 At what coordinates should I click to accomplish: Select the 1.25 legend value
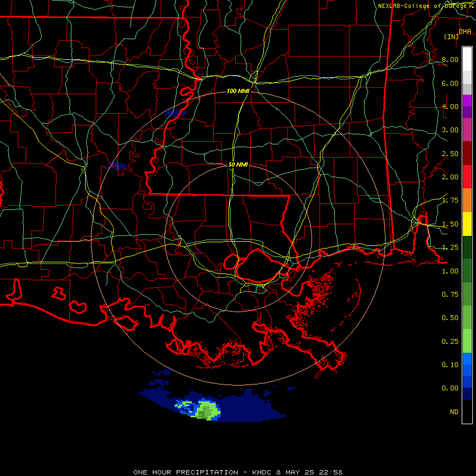(x=450, y=248)
